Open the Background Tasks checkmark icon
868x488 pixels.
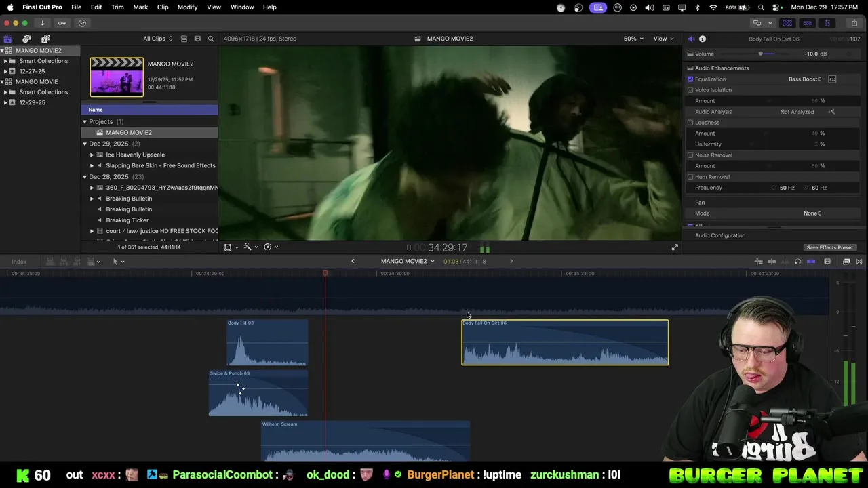[x=82, y=23]
